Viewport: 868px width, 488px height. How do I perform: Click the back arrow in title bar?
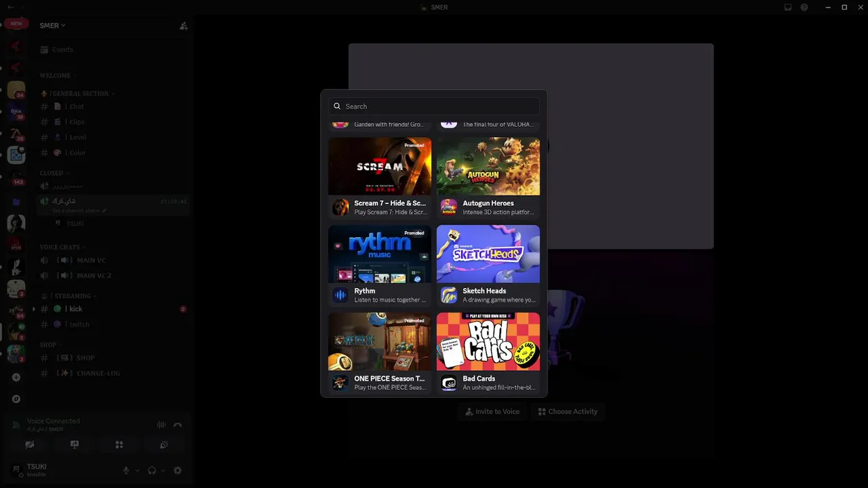[x=11, y=7]
